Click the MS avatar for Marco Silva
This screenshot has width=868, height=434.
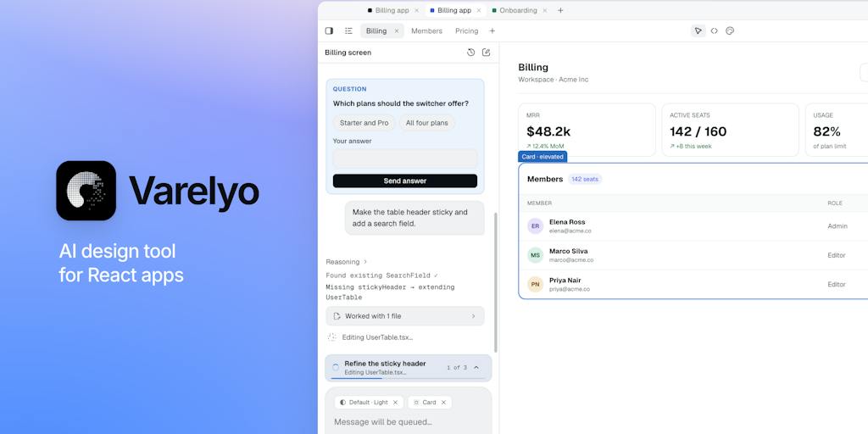click(536, 255)
